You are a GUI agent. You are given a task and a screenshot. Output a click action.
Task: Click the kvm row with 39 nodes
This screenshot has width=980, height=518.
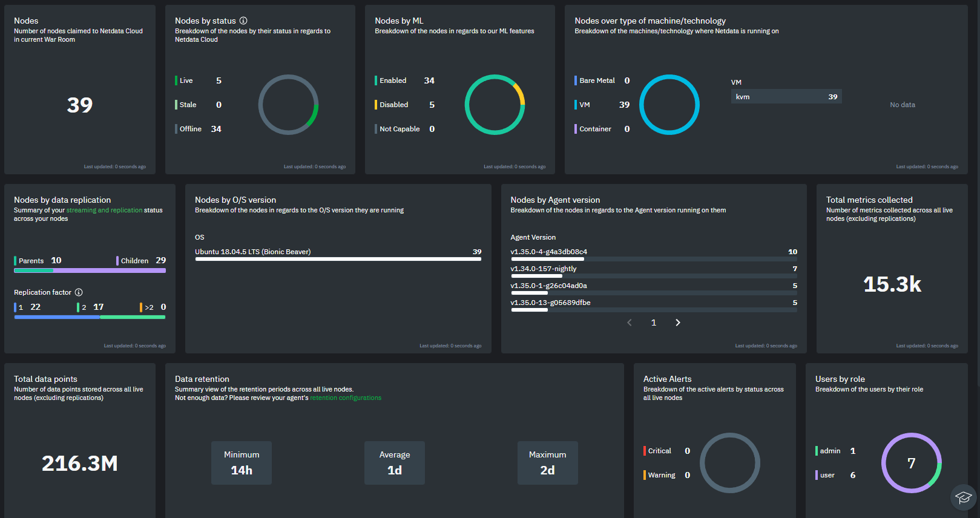click(x=786, y=96)
